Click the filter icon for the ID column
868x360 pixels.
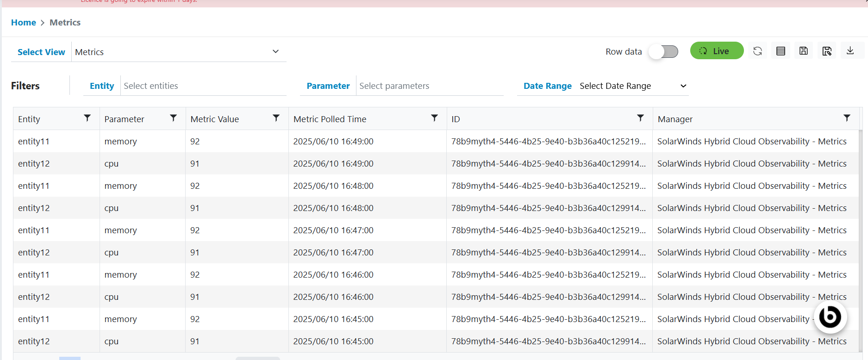pyautogui.click(x=640, y=118)
